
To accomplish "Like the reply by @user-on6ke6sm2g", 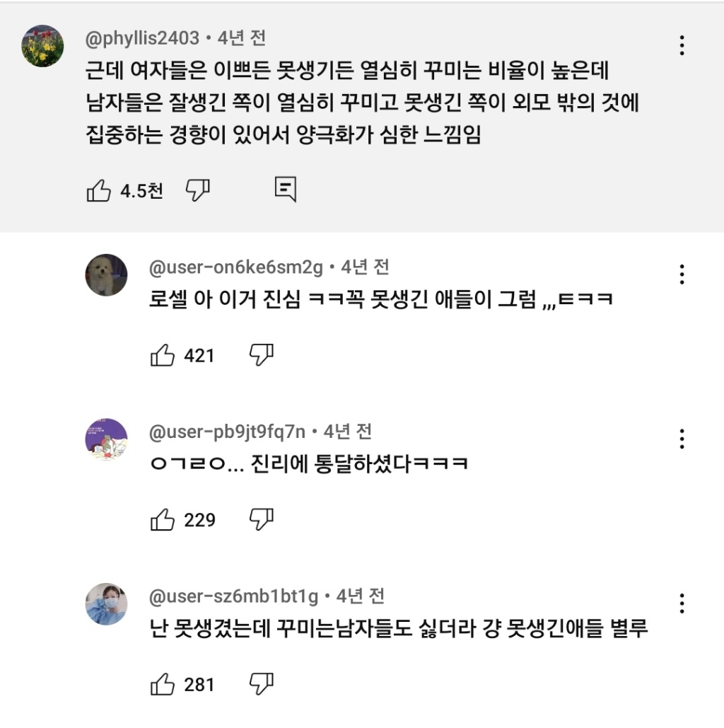I will coord(163,355).
